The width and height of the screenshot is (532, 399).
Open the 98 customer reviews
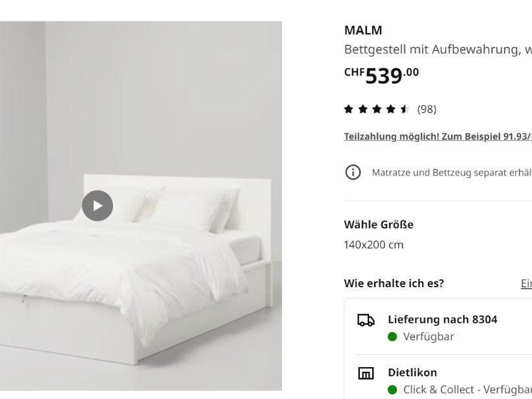(x=428, y=109)
